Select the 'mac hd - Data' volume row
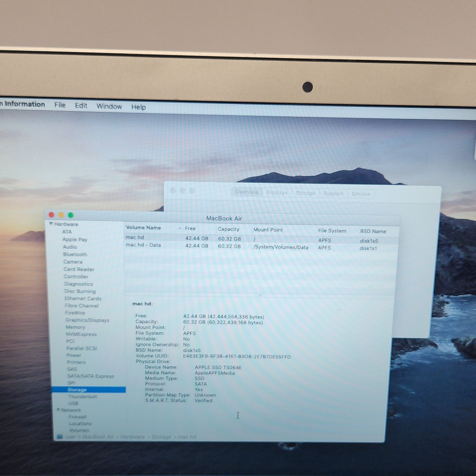This screenshot has height=476, width=476. click(262, 246)
